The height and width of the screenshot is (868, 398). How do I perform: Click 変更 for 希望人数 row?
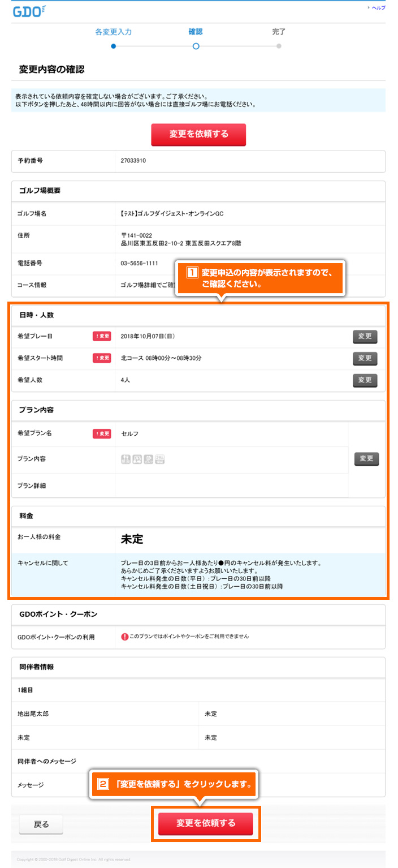365,380
